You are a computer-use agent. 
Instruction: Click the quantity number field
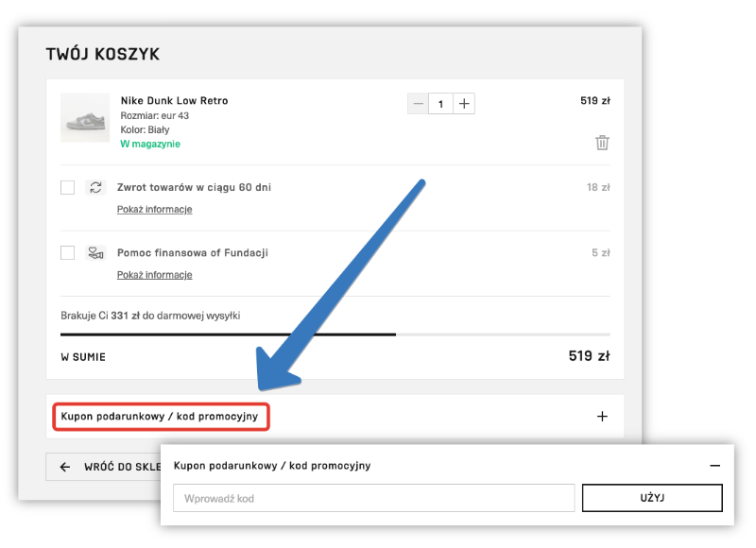440,104
